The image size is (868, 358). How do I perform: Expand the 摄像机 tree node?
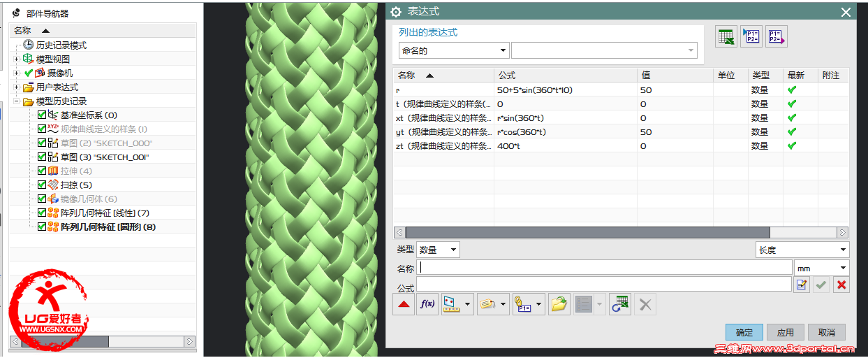tap(16, 73)
